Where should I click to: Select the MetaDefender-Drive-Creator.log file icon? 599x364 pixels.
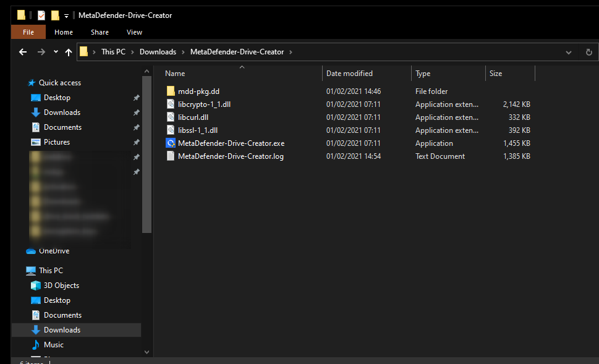(x=171, y=156)
